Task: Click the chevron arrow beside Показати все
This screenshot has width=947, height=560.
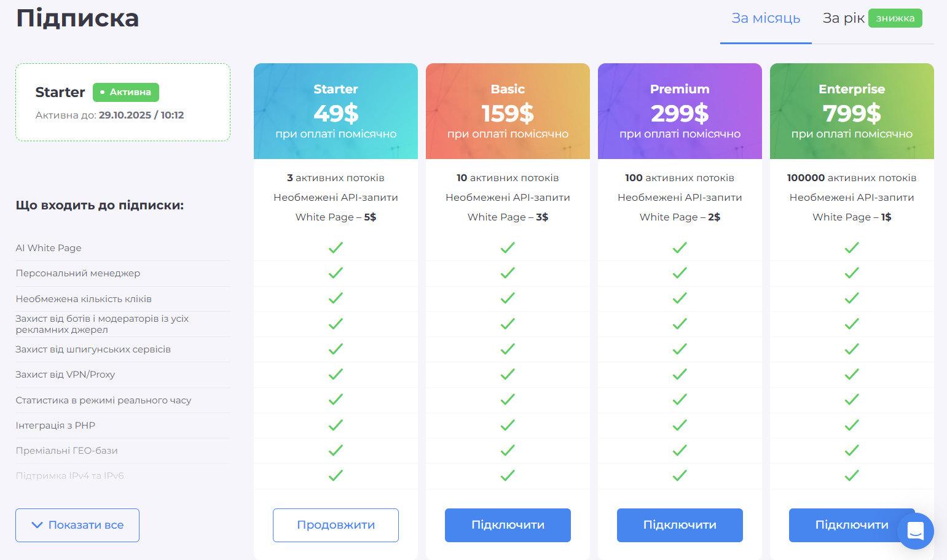Action: pos(37,525)
